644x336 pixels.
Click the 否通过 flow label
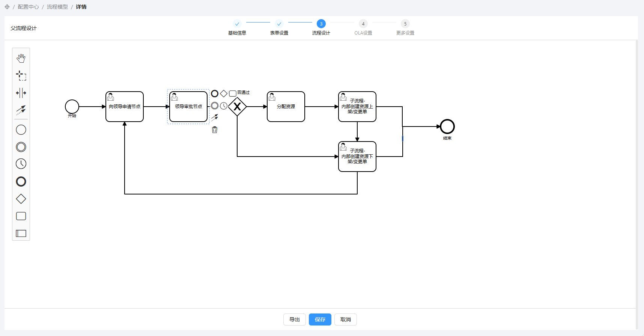click(244, 92)
